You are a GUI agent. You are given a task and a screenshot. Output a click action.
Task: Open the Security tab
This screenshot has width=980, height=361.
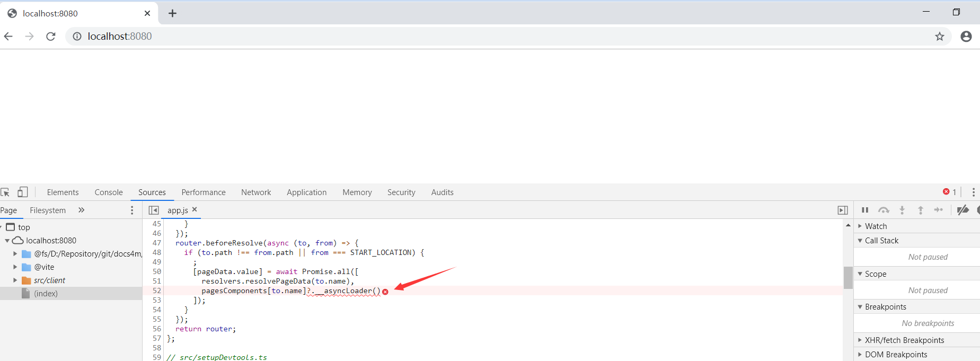click(401, 192)
